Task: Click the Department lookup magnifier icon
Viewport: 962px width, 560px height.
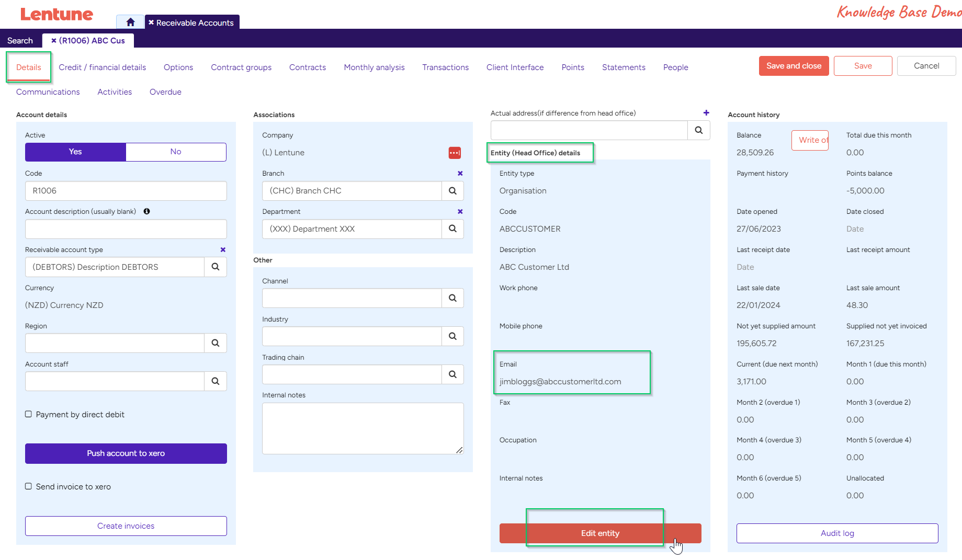Action: [x=452, y=229]
